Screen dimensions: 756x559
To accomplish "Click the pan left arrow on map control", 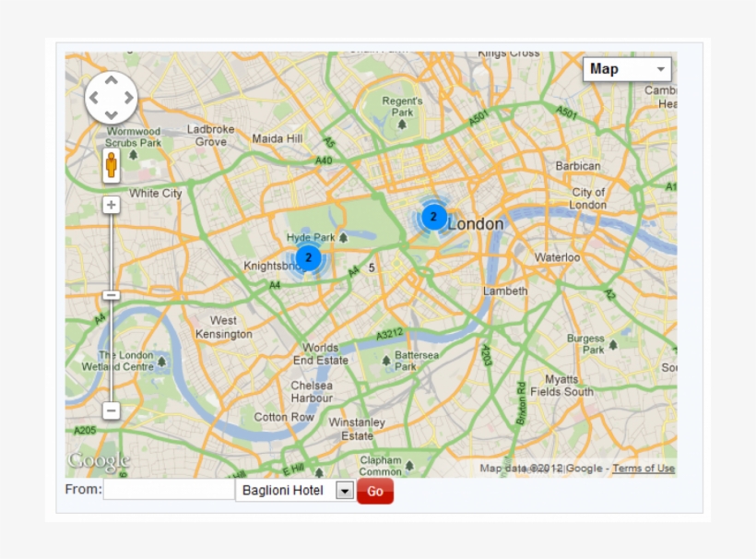I will click(x=96, y=99).
